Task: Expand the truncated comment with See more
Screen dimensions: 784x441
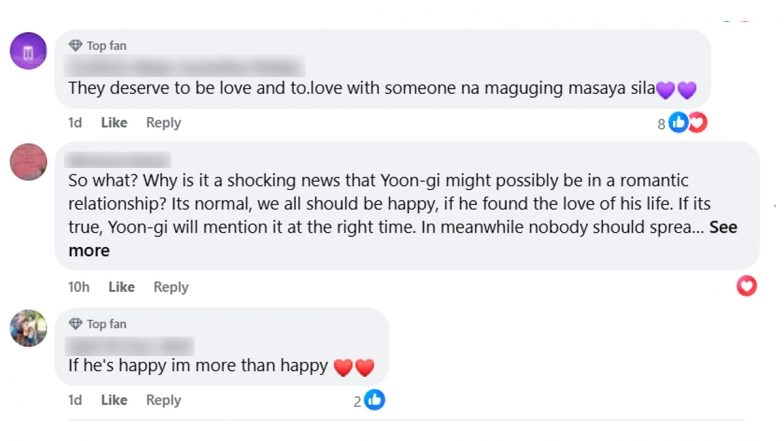Action: 723,227
